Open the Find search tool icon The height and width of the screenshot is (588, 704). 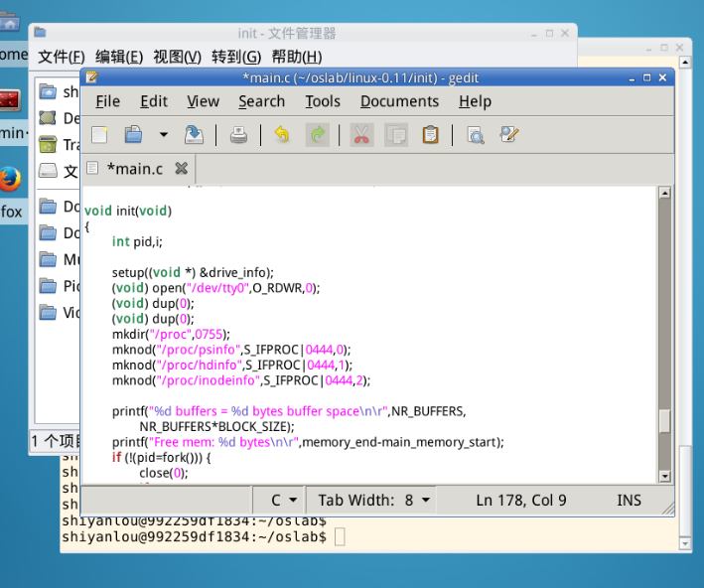pos(476,135)
